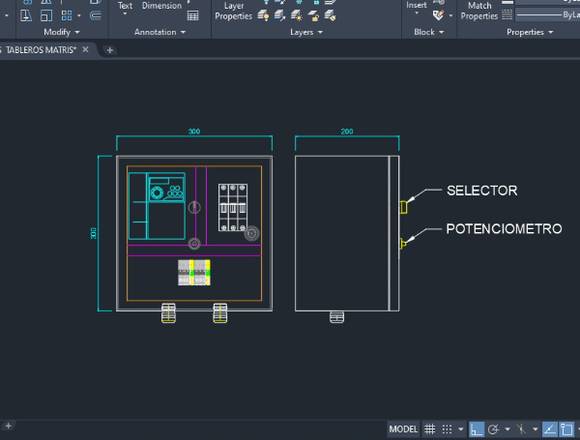
Task: Switch to TABLEROS MATRIS drawing tab
Action: pyautogui.click(x=41, y=50)
